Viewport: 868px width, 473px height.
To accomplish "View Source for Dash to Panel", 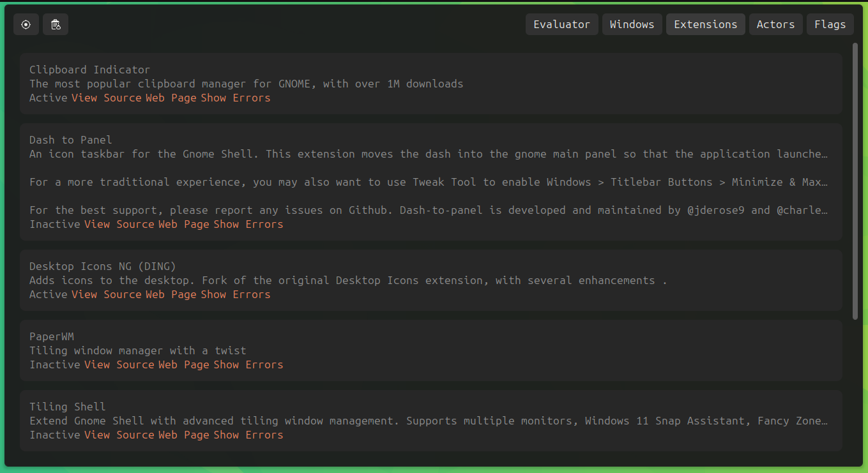I will [x=119, y=224].
